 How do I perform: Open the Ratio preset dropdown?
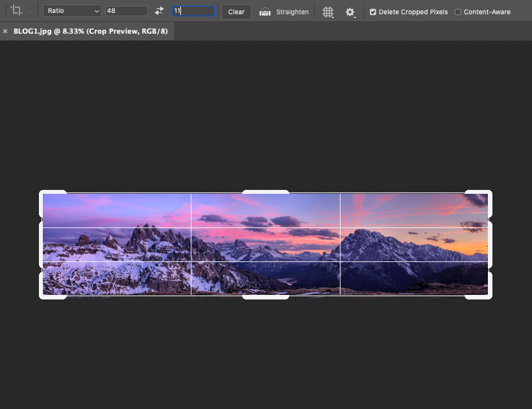(x=72, y=11)
